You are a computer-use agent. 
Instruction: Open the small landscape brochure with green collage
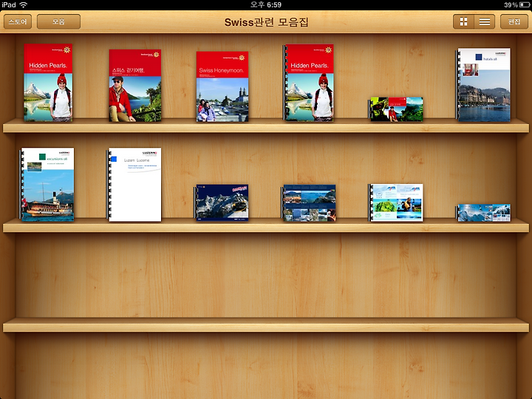pos(396,109)
